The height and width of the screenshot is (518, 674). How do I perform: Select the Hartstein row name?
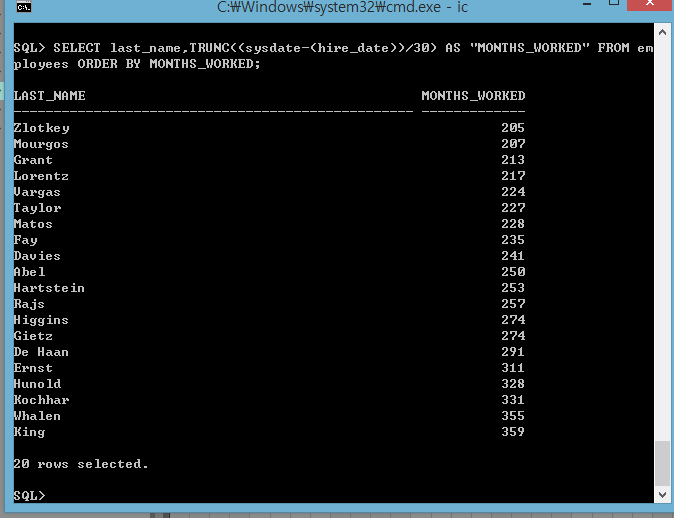(49, 288)
